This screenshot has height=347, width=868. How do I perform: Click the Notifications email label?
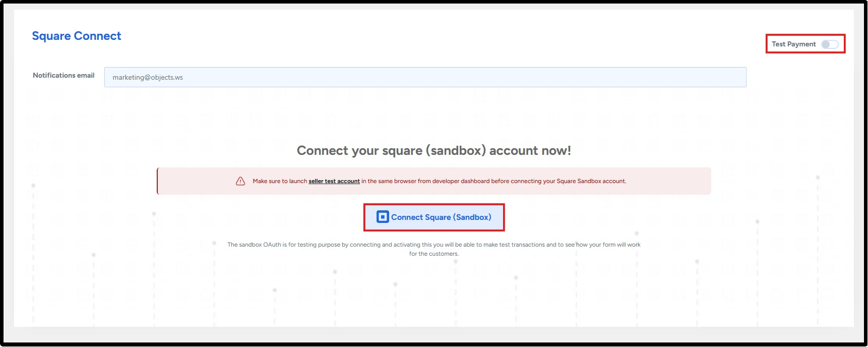click(64, 75)
